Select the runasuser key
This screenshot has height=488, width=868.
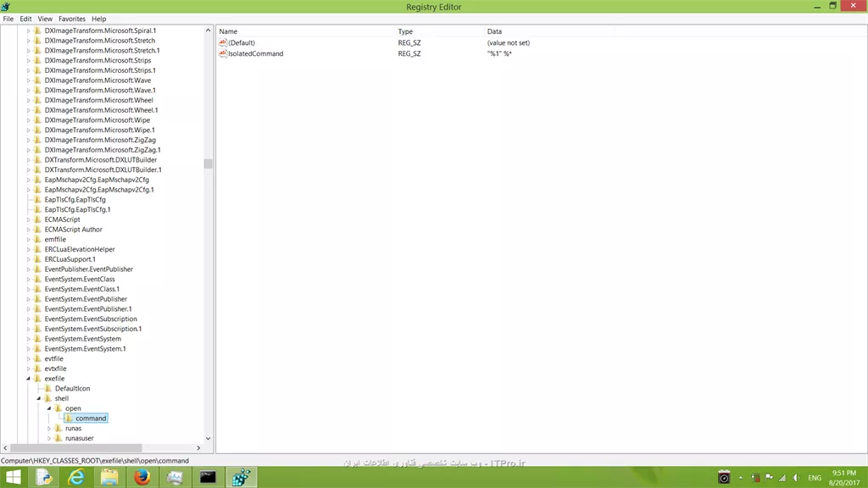pyautogui.click(x=79, y=438)
